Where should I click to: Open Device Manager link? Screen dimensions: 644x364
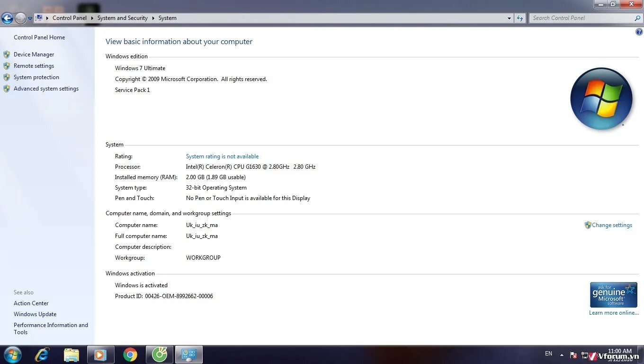point(34,55)
